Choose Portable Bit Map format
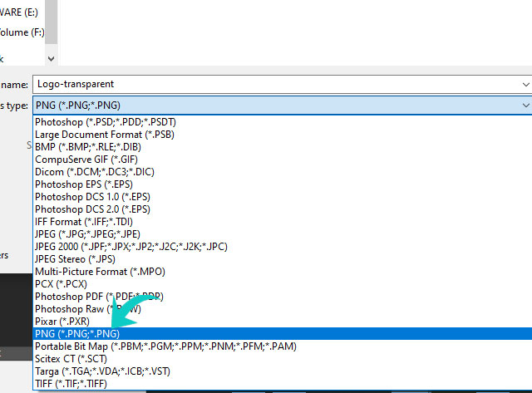This screenshot has width=532, height=393. click(x=283, y=346)
